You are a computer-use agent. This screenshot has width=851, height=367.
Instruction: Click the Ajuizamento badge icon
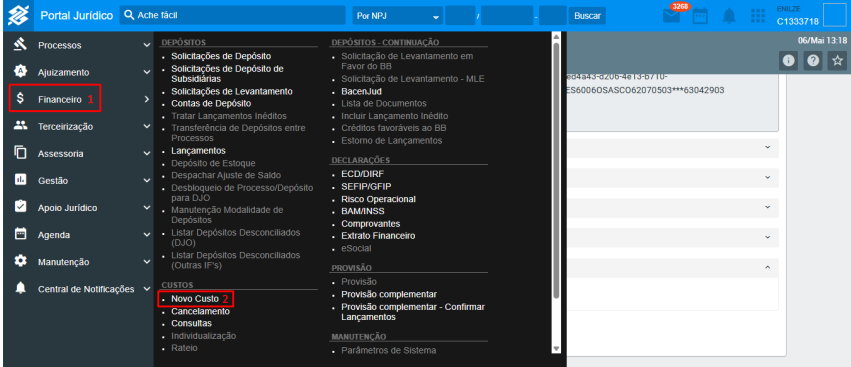click(21, 71)
